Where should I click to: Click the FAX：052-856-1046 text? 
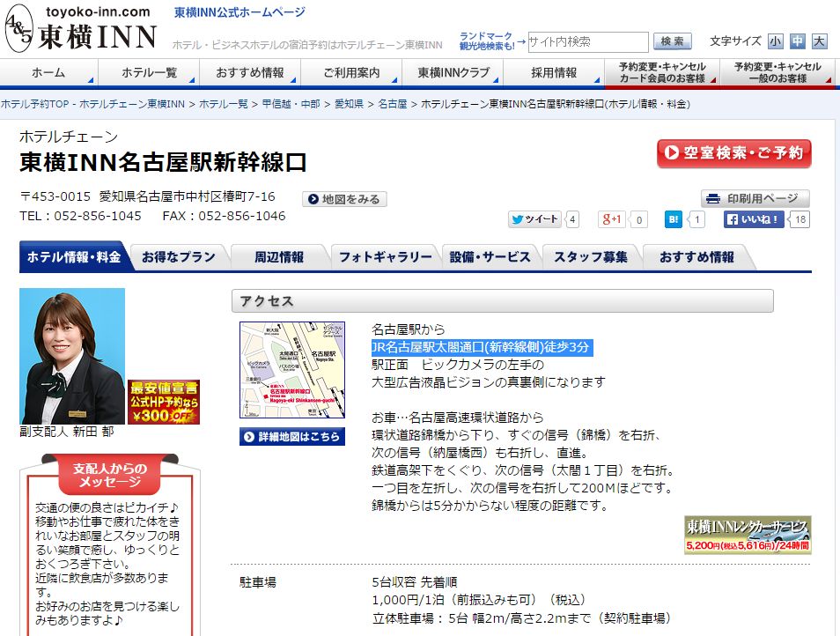pyautogui.click(x=224, y=216)
